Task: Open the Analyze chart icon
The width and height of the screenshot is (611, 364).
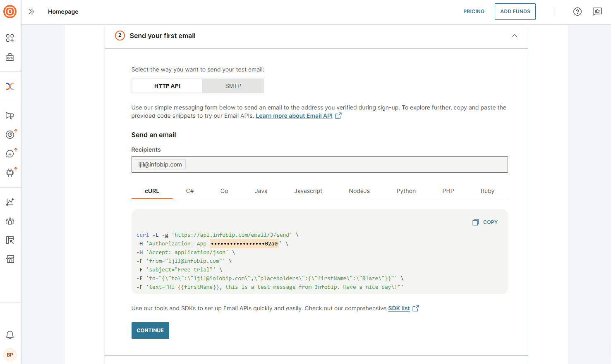Action: [10, 202]
